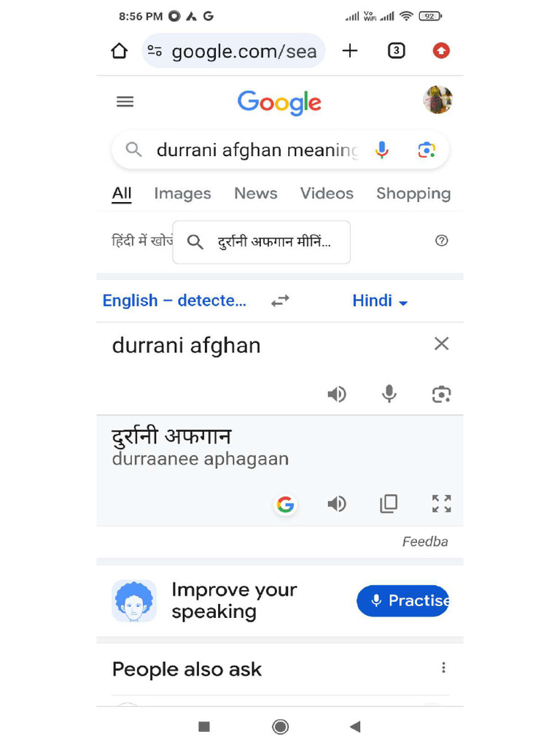Open English detected source language selector
The width and height of the screenshot is (560, 747).
pos(174,301)
